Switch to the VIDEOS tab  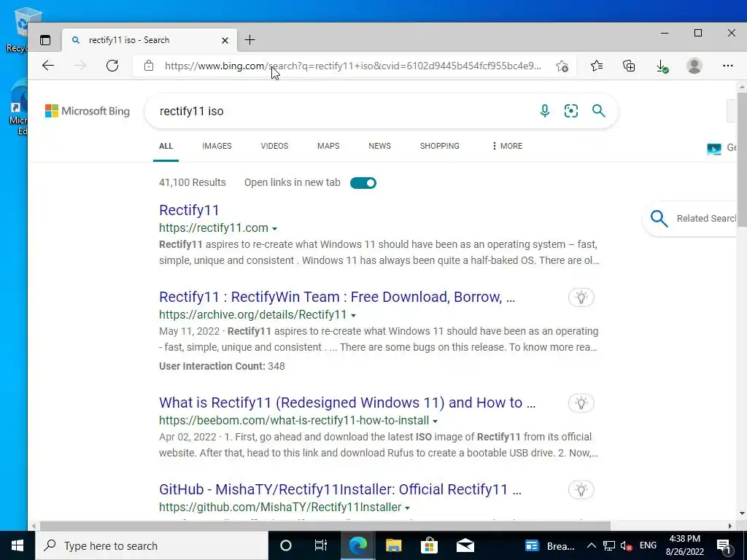pyautogui.click(x=274, y=146)
